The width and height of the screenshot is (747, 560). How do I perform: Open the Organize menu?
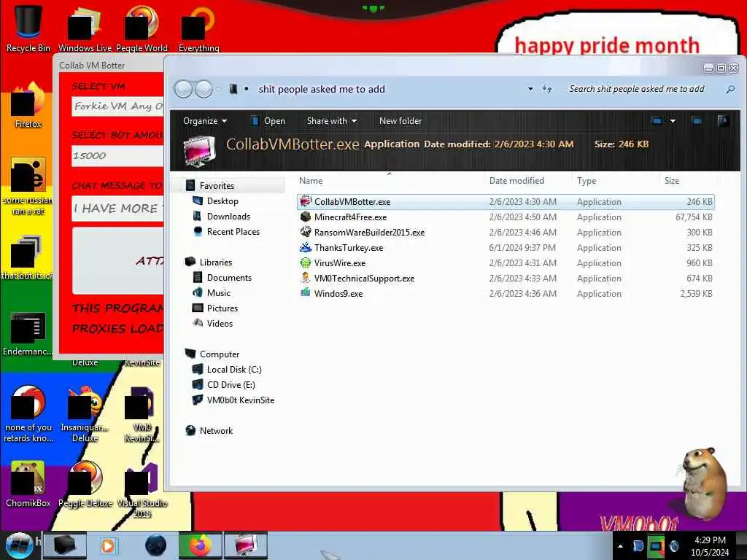205,121
